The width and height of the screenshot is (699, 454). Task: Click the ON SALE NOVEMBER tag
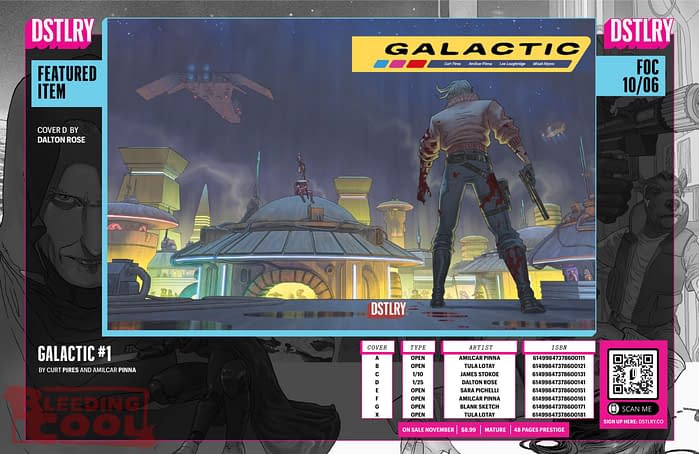pos(427,430)
